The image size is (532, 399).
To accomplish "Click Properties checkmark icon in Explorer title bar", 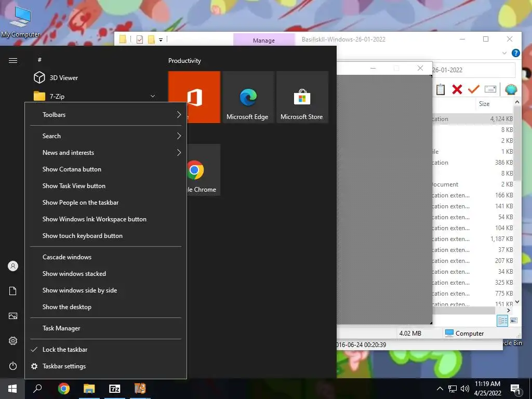I will pyautogui.click(x=139, y=39).
